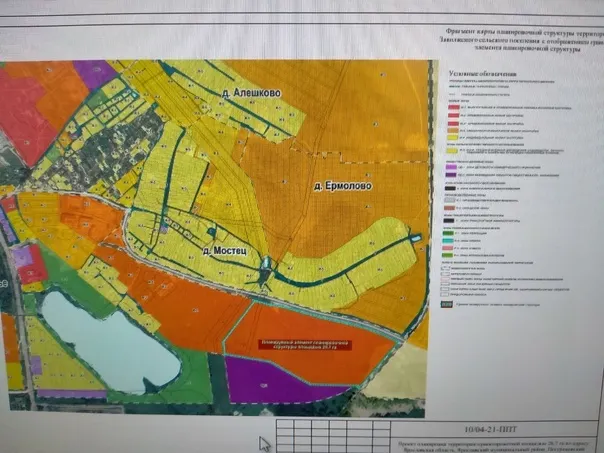The image size is (604, 453).
Task: Pick the light purple legend swatch
Action: click(x=451, y=167)
